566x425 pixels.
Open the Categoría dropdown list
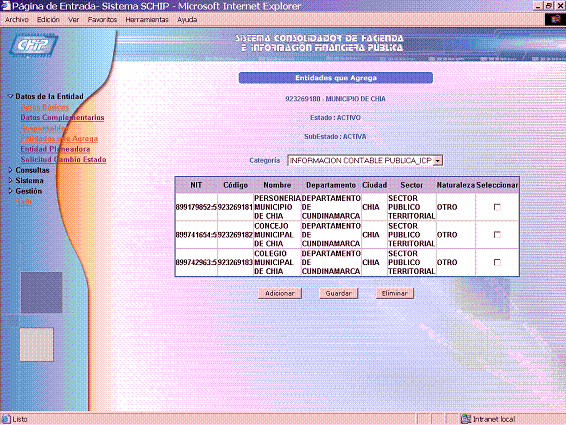437,161
